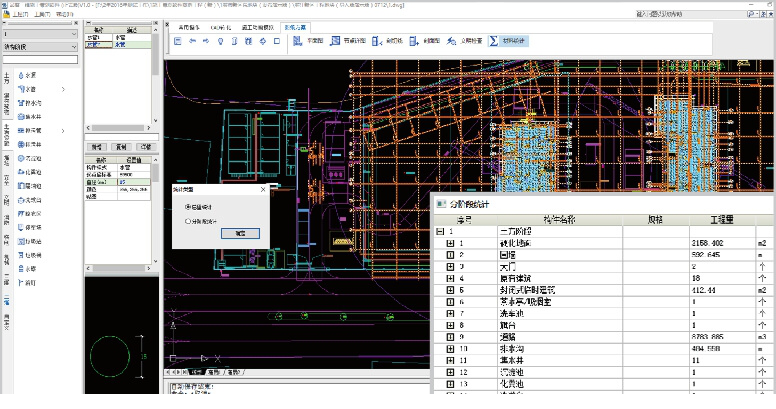Viewport: 776px width, 409px height.
Task: Click the light bulb toolbar icon
Action: pos(221,41)
